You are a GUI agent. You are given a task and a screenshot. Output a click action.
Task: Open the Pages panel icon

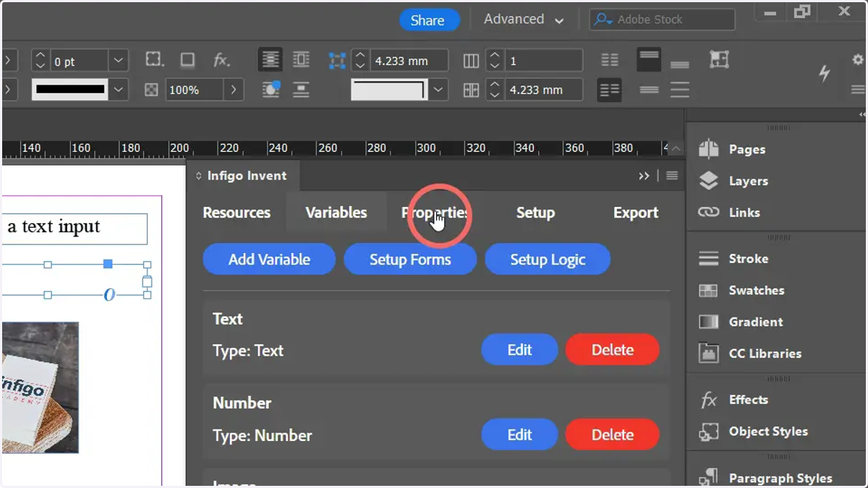(x=709, y=149)
